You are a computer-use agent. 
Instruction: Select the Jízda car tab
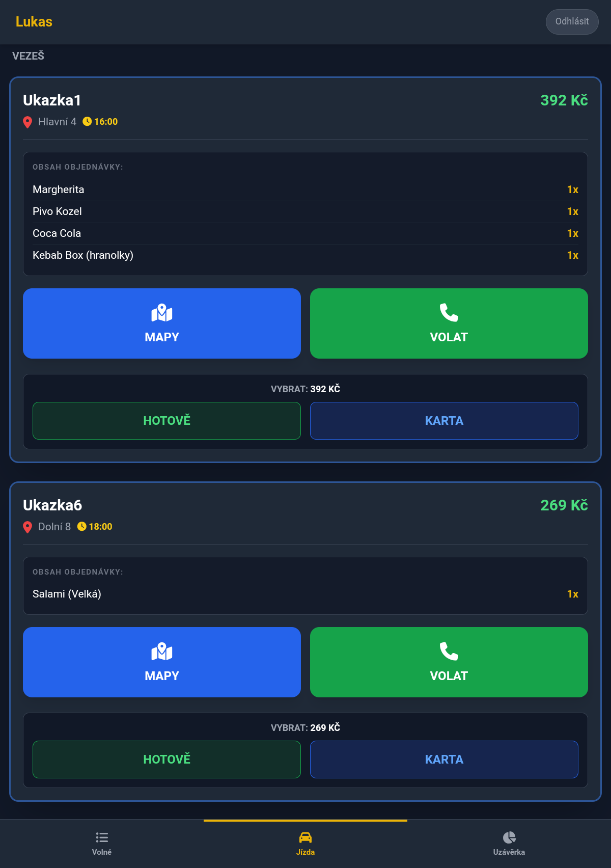305,844
